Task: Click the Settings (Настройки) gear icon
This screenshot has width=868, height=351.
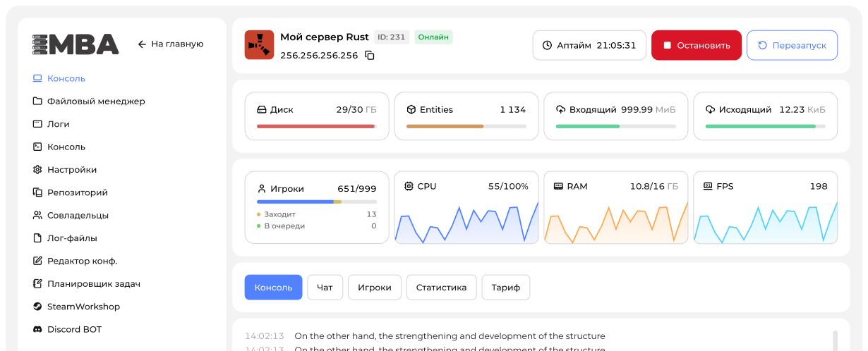Action: 37,170
